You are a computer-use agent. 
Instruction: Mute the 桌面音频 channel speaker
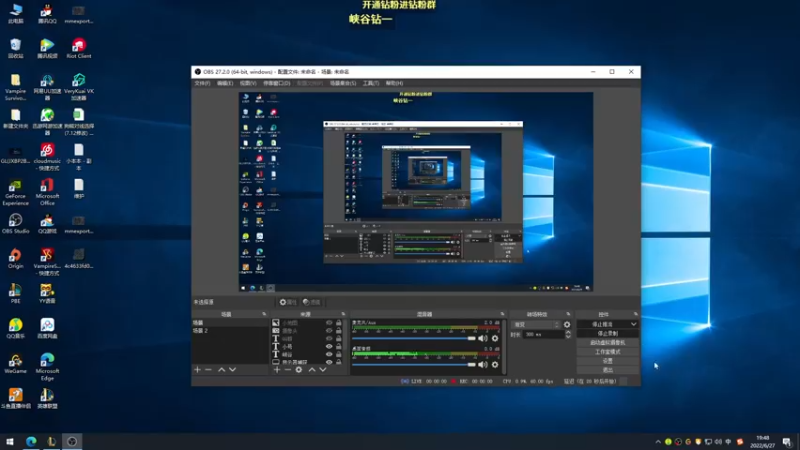483,364
